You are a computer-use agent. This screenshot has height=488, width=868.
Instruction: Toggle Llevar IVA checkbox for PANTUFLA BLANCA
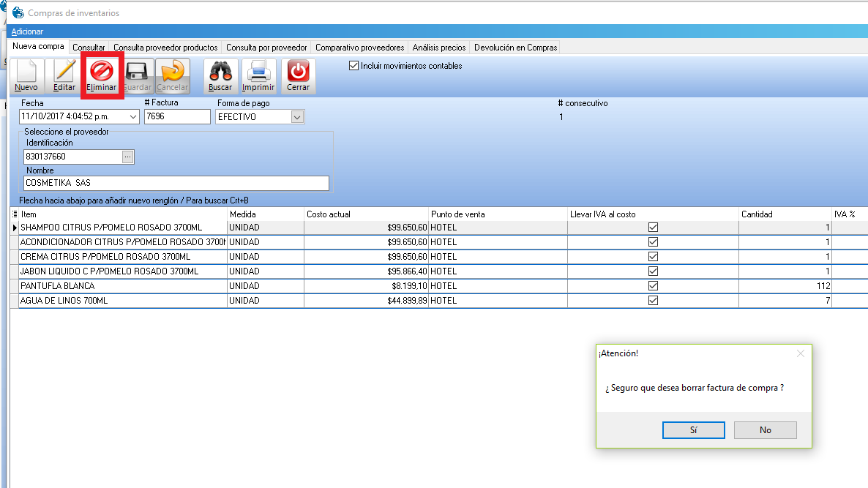[x=654, y=286]
